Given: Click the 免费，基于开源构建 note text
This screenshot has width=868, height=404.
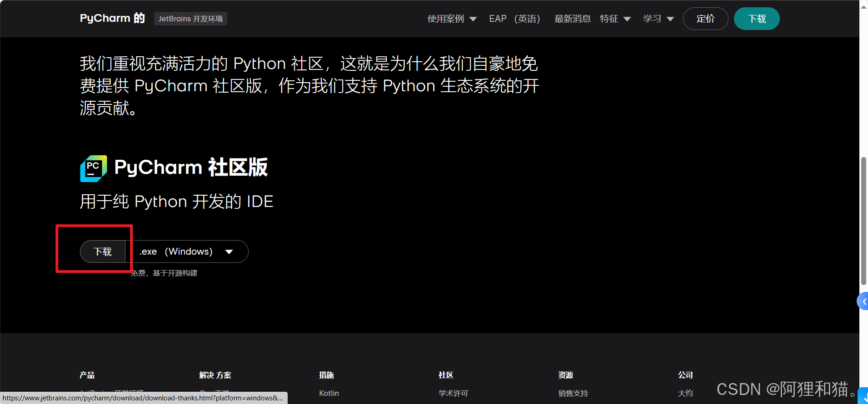Looking at the screenshot, I should (x=164, y=273).
